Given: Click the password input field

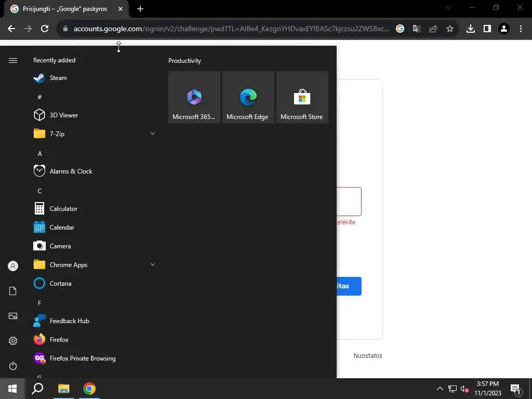Looking at the screenshot, I should (x=349, y=202).
